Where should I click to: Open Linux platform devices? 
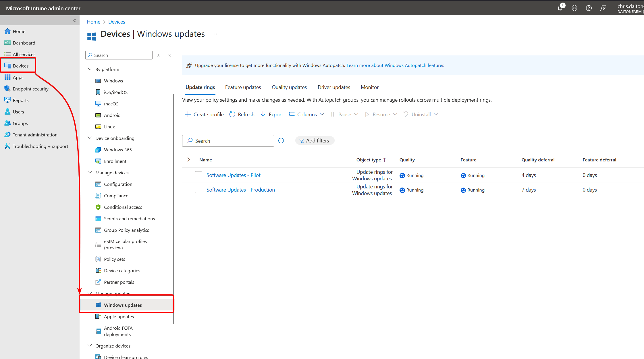coord(109,127)
